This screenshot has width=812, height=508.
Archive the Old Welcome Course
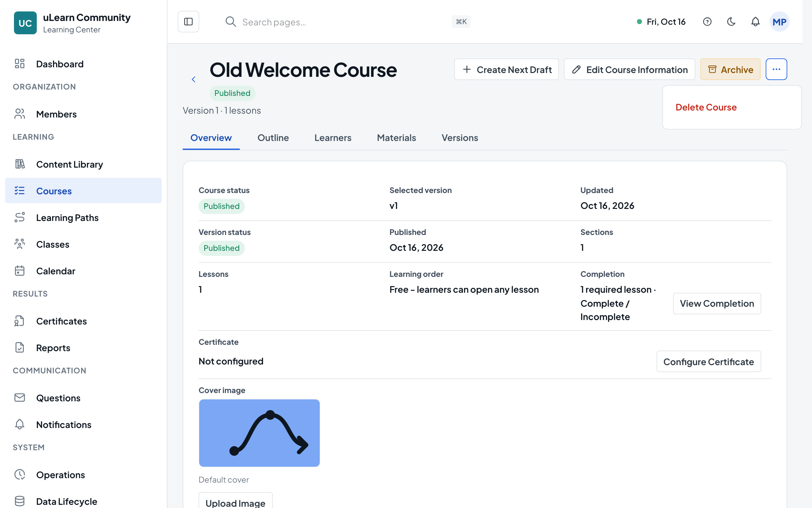point(730,69)
